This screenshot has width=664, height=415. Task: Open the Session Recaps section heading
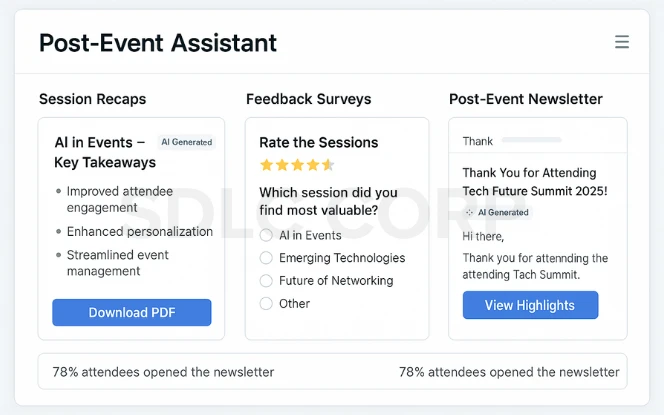(92, 99)
